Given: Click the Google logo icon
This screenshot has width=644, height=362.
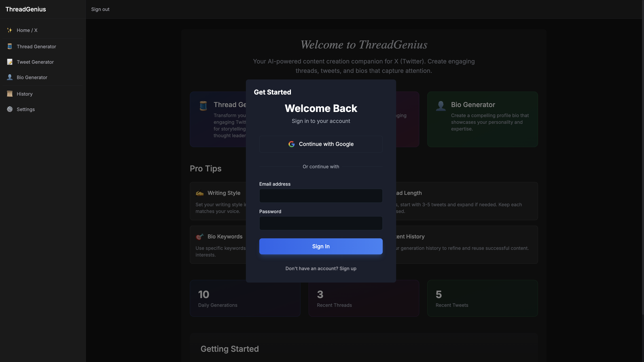Looking at the screenshot, I should click(292, 144).
